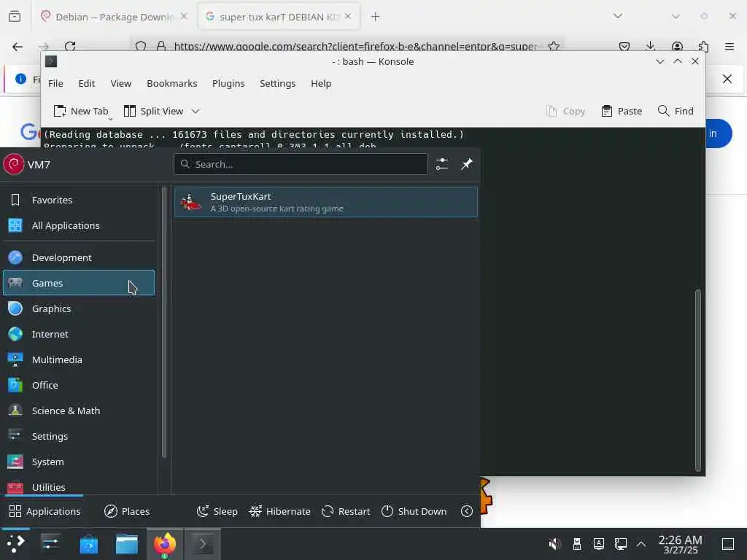This screenshot has width=747, height=560.
Task: Expand the Split View dropdown arrow
Action: [196, 111]
